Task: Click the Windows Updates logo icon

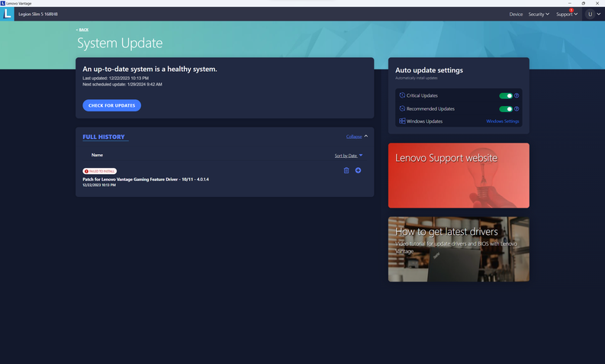Action: tap(402, 121)
